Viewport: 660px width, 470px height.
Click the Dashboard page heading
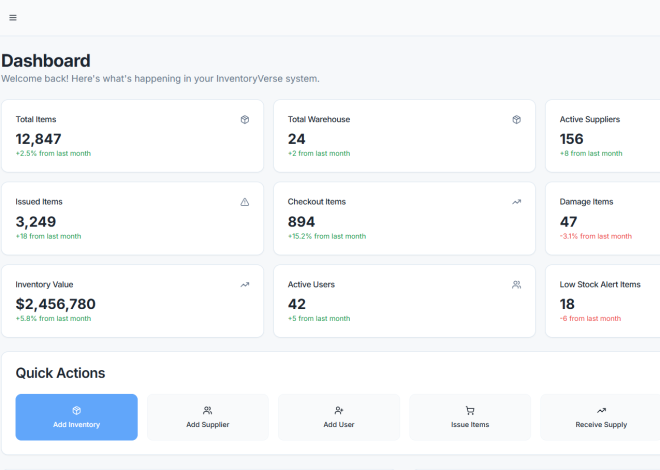tap(46, 61)
